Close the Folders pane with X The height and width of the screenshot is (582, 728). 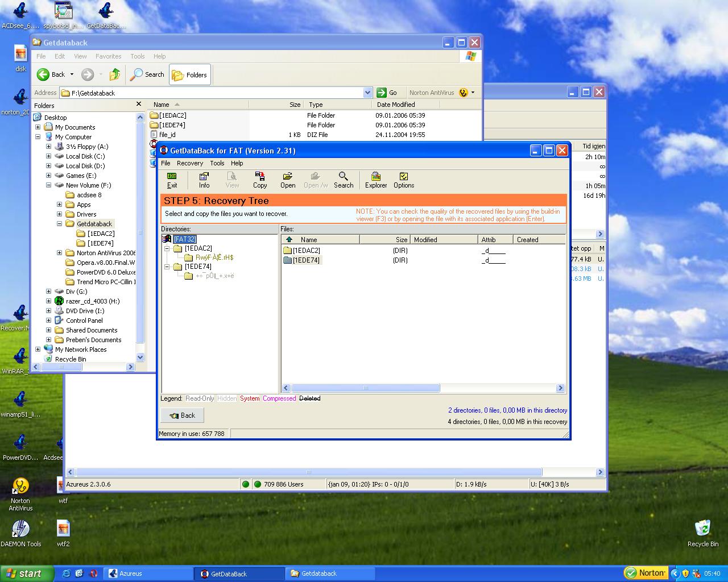(139, 105)
